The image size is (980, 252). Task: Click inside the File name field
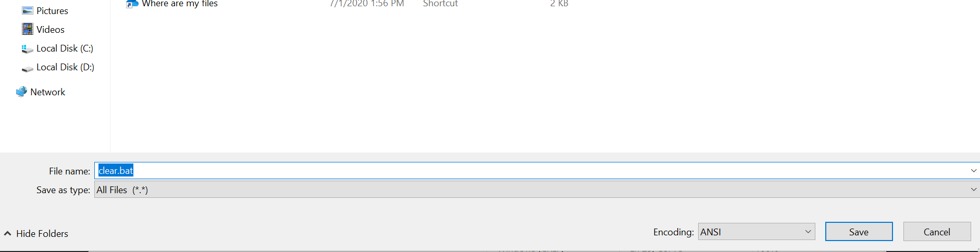click(531, 171)
